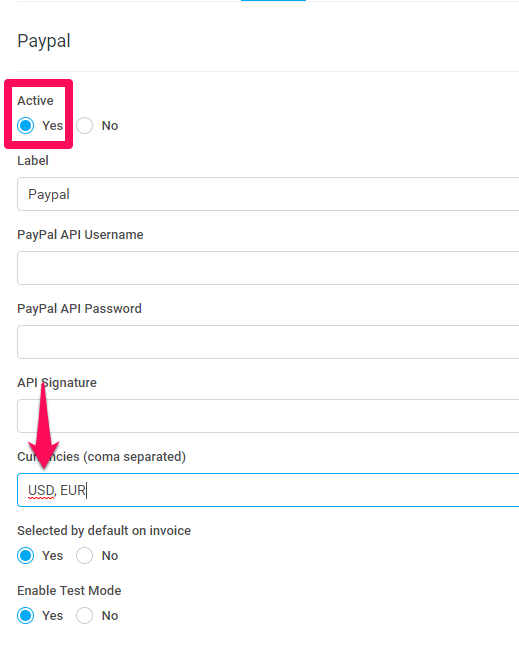Focus the PayPal API Password field
The width and height of the screenshot is (519, 646).
(x=268, y=342)
